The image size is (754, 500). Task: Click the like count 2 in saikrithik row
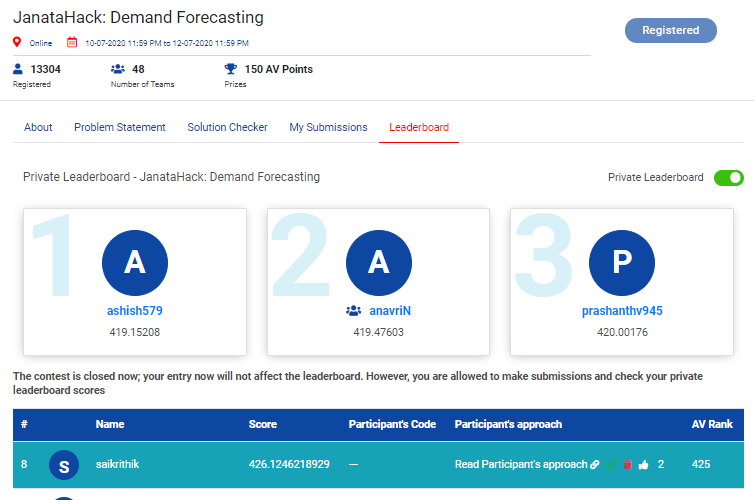[x=661, y=464]
